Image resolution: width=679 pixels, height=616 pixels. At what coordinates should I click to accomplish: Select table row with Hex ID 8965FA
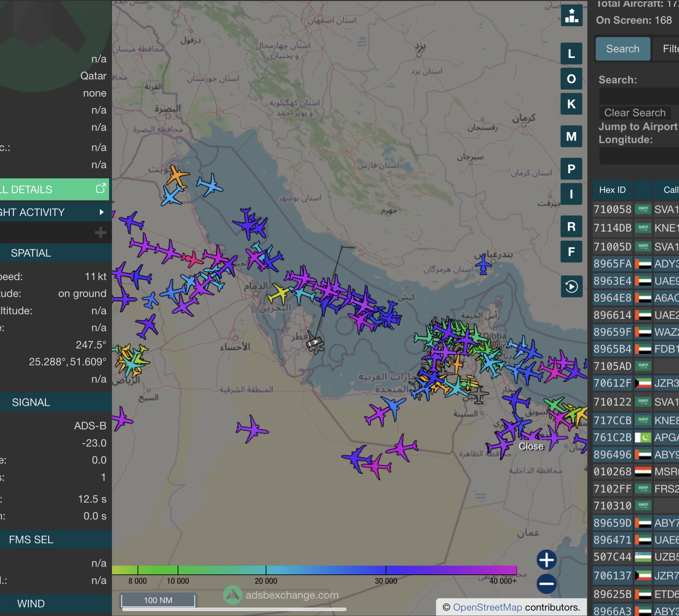[636, 264]
